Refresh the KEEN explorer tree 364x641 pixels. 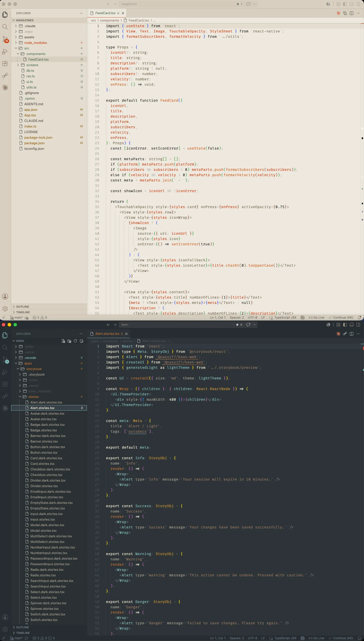[x=75, y=341]
